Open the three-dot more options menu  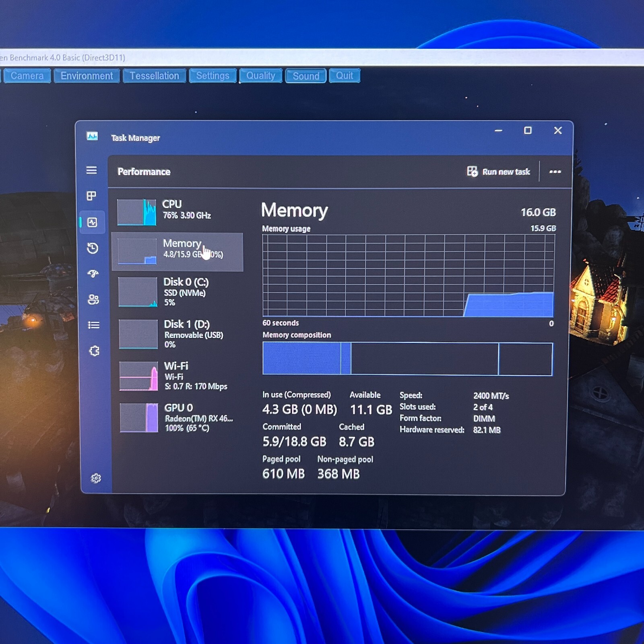coord(555,172)
